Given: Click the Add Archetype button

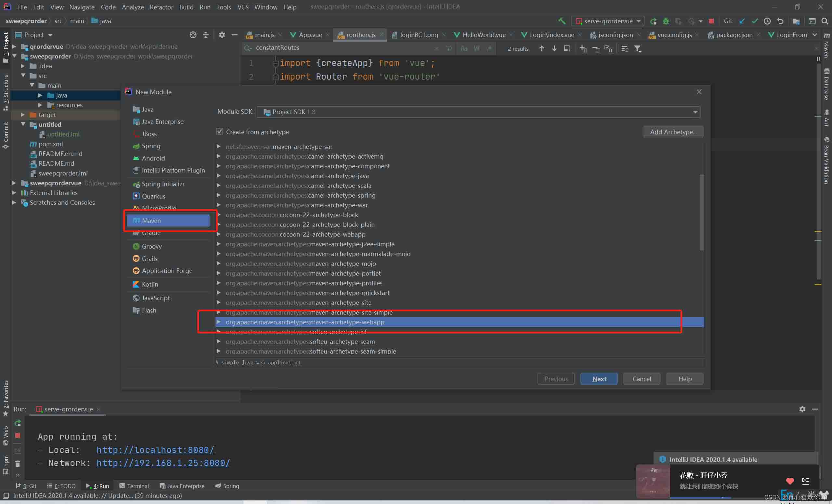Looking at the screenshot, I should (x=673, y=132).
